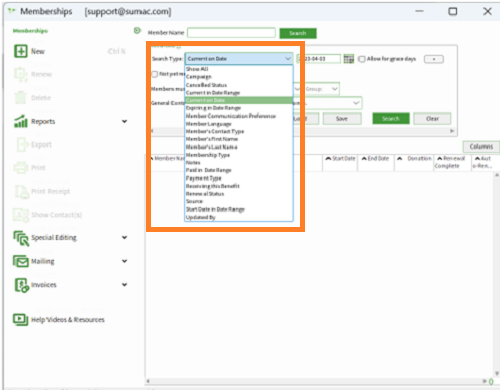Click the Columns button
The height and width of the screenshot is (390, 500).
481,147
